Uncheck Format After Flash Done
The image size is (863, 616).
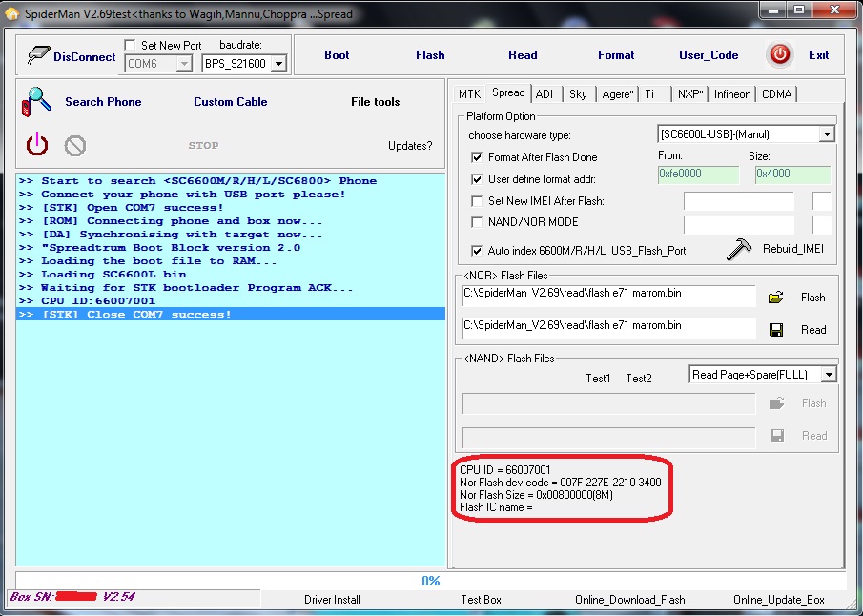point(478,157)
